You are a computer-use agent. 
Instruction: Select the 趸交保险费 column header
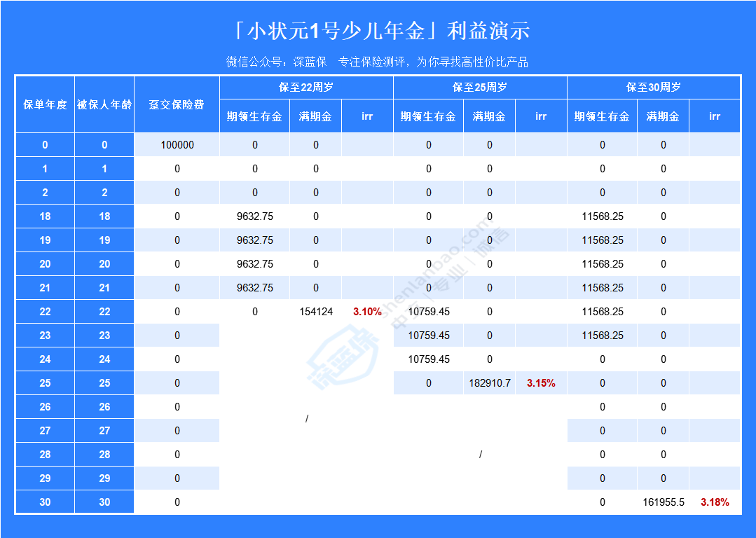click(x=177, y=104)
